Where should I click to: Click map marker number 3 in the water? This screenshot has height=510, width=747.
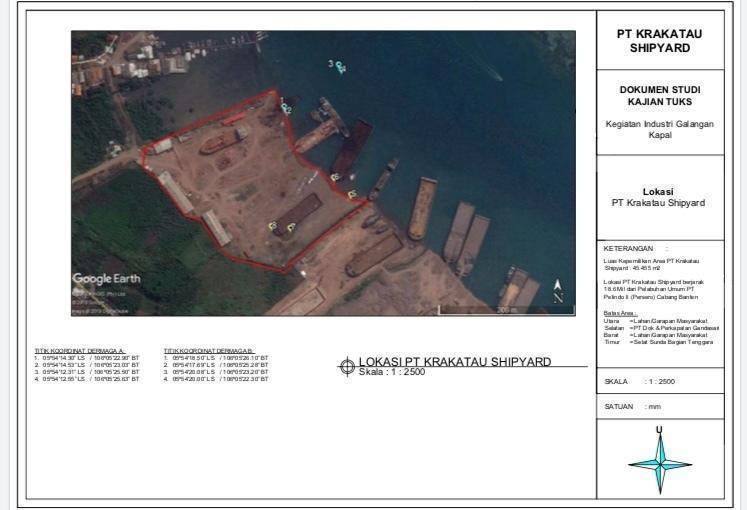pyautogui.click(x=339, y=66)
